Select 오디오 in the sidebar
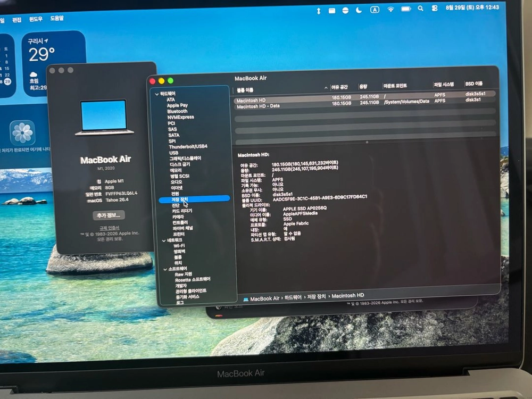This screenshot has width=532, height=399. [177, 182]
